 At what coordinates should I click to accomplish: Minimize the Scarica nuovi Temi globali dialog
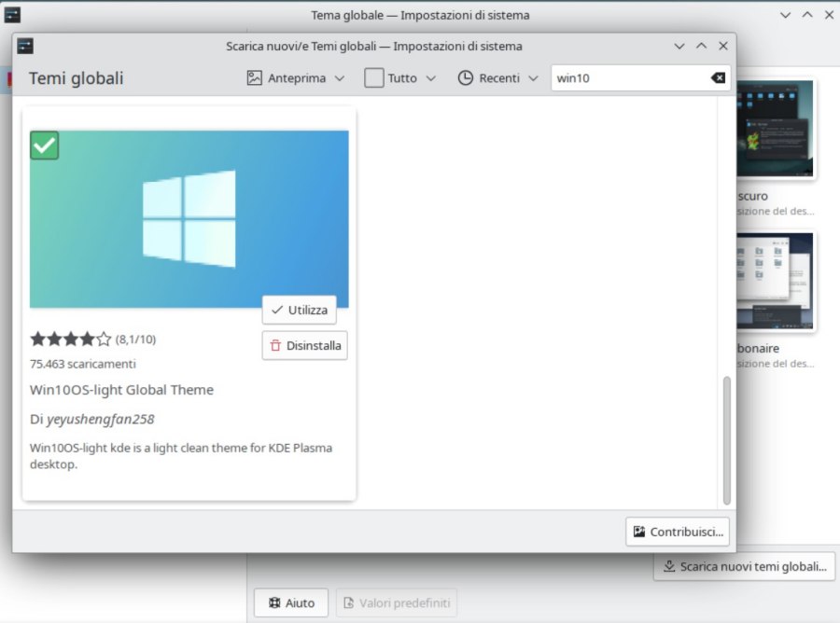click(x=679, y=46)
